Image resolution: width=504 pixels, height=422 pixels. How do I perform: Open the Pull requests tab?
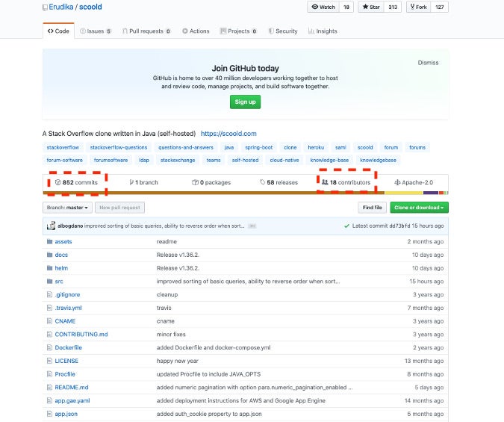[146, 31]
